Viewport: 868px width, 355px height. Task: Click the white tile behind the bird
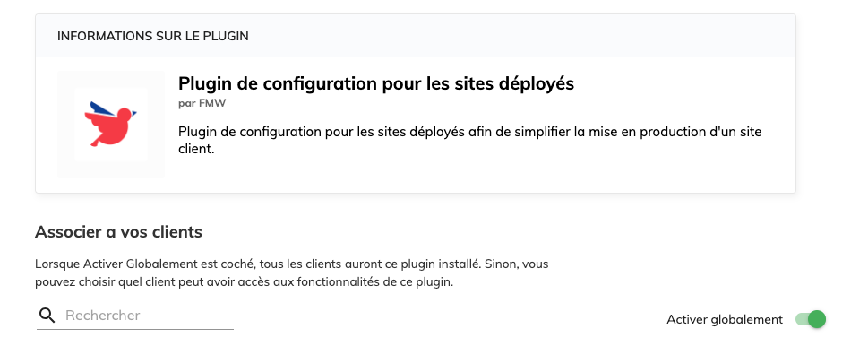click(x=111, y=124)
